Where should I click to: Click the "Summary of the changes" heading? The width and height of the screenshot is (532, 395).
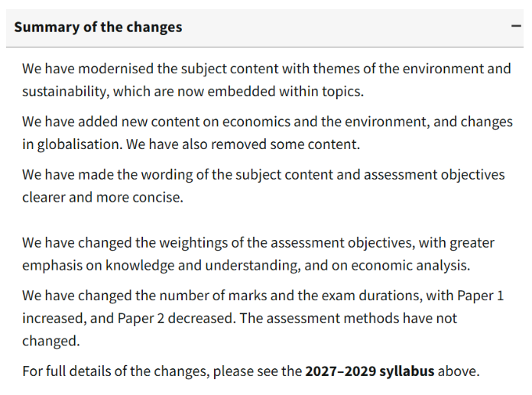pos(98,28)
